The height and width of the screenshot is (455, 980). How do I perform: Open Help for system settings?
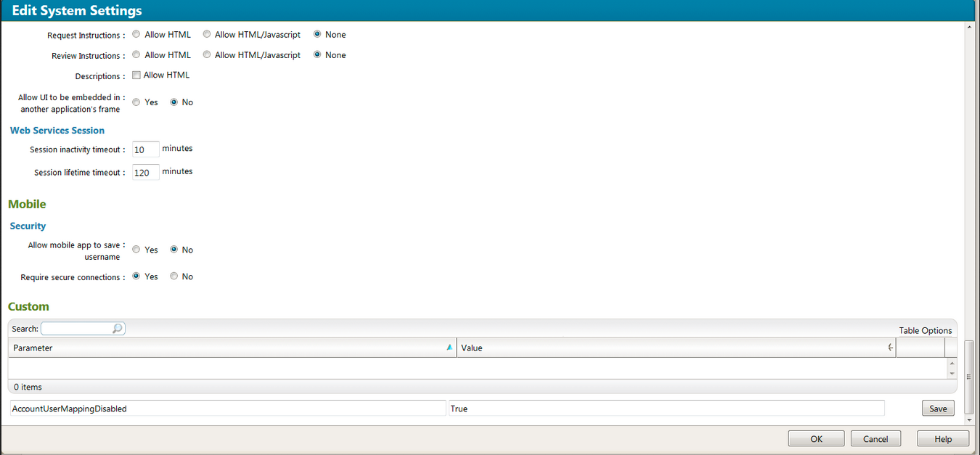pos(943,439)
